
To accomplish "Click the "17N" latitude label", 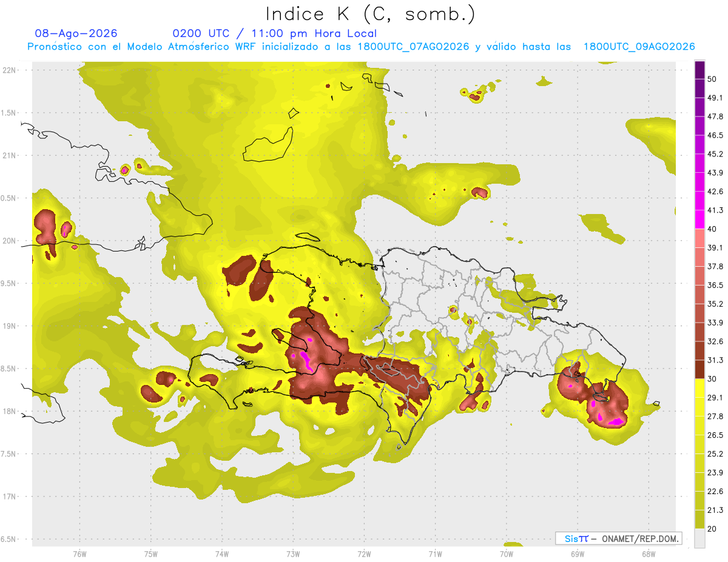I will (9, 497).
